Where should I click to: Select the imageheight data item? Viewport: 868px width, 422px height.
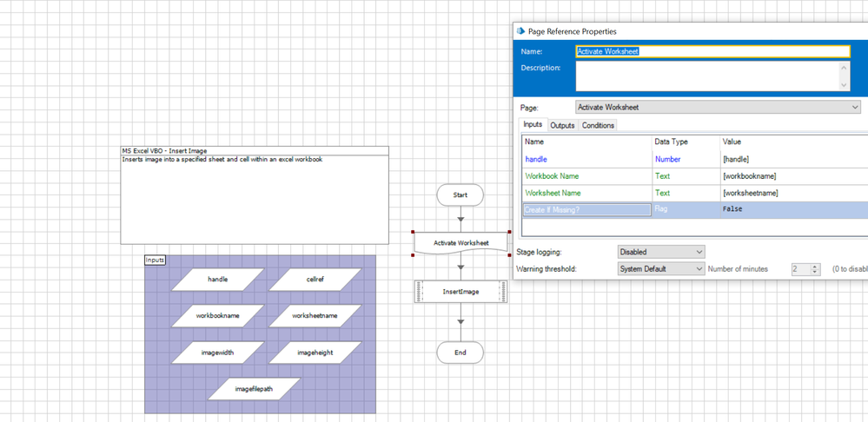(315, 353)
